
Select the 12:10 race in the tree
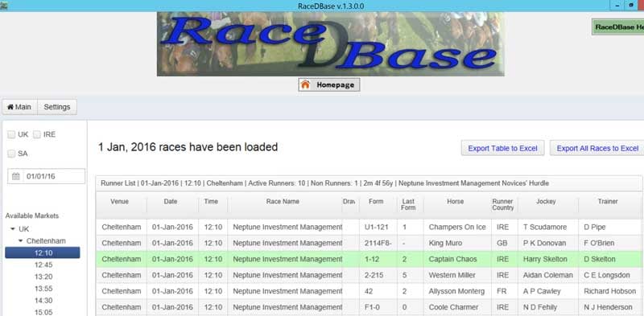(x=43, y=252)
